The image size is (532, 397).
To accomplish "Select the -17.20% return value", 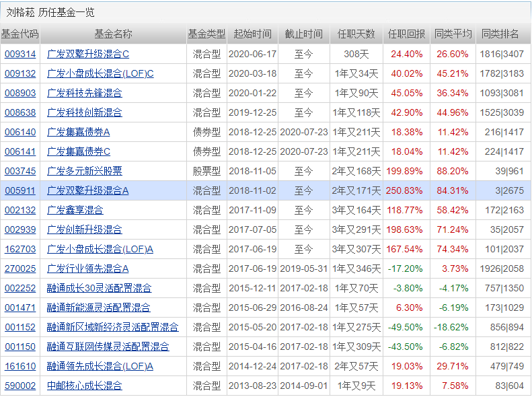I will [405, 268].
